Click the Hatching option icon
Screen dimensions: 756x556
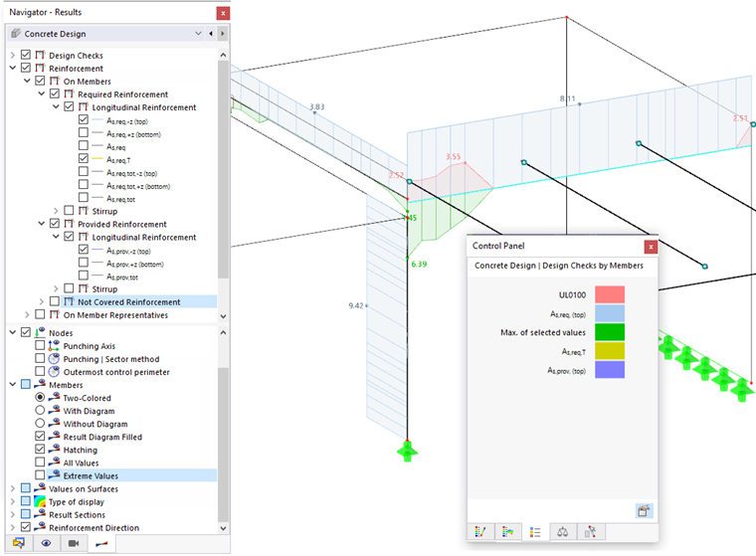54,450
